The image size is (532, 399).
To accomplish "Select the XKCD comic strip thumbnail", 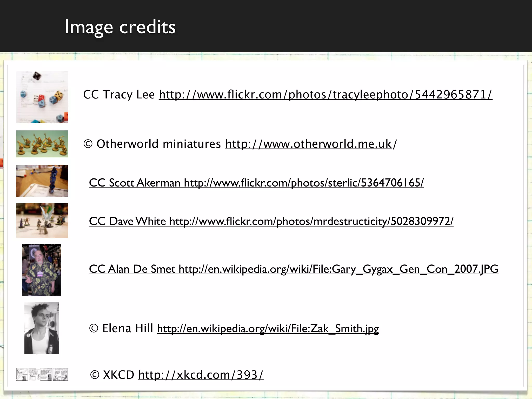I will click(x=42, y=374).
